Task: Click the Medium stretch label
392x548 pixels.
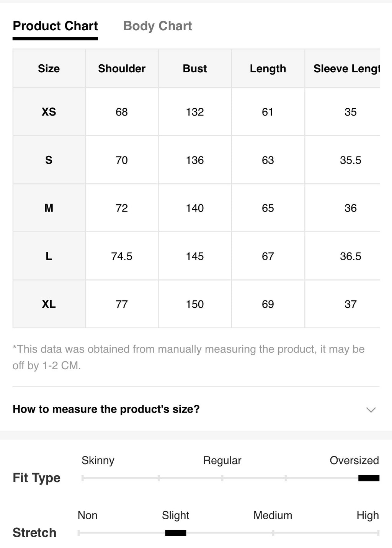Action: (273, 515)
